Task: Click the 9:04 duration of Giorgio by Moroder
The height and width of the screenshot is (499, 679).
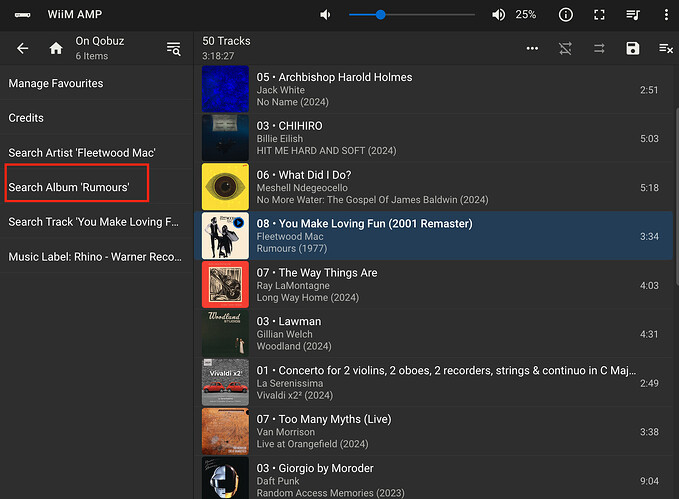Action: (649, 481)
